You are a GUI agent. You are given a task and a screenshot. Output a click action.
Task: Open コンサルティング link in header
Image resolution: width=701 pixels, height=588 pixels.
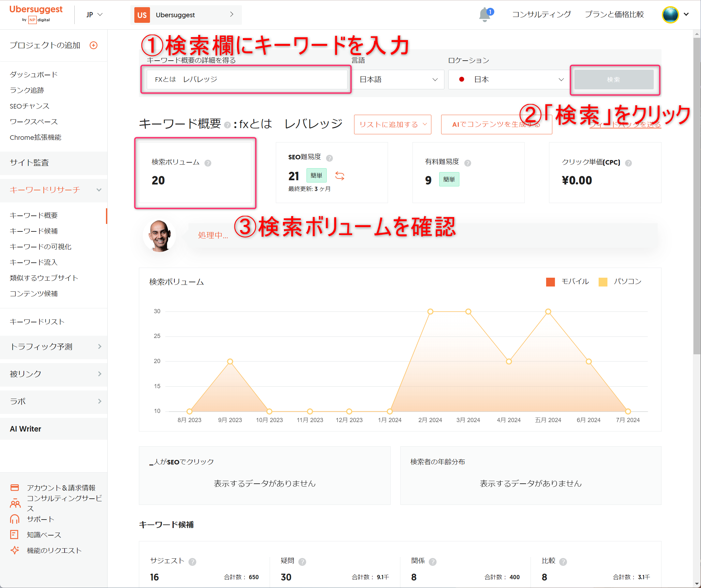pos(542,14)
